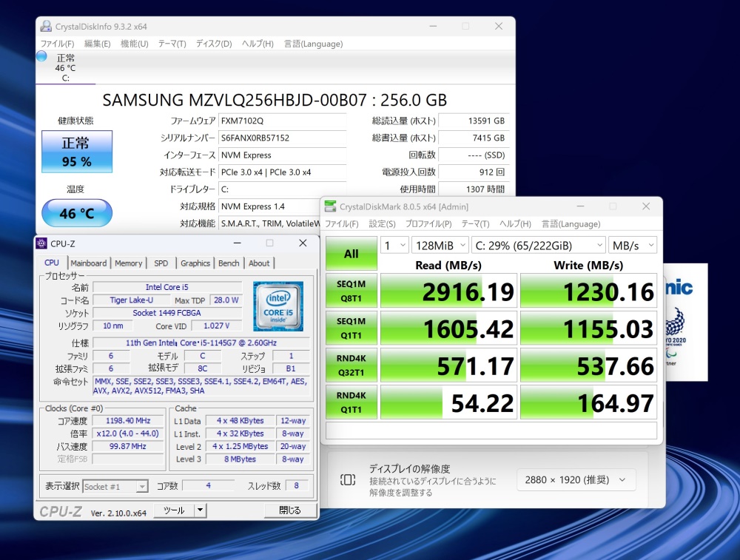
Task: Click the firmware value FXM7102Q
Action: pos(282,121)
